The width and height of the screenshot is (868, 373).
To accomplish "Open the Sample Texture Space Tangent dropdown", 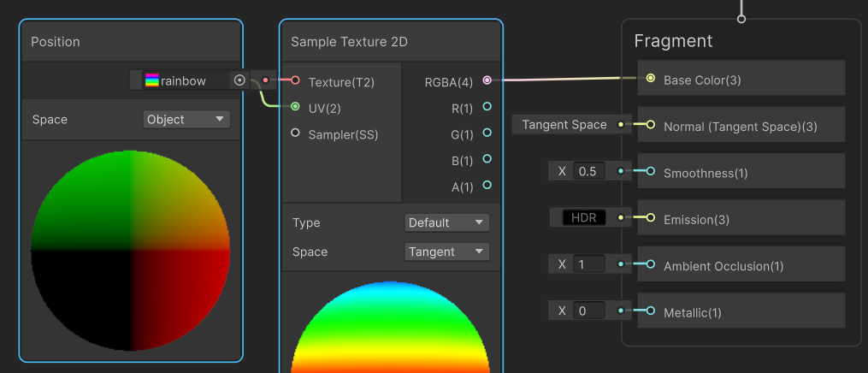I will click(x=446, y=252).
